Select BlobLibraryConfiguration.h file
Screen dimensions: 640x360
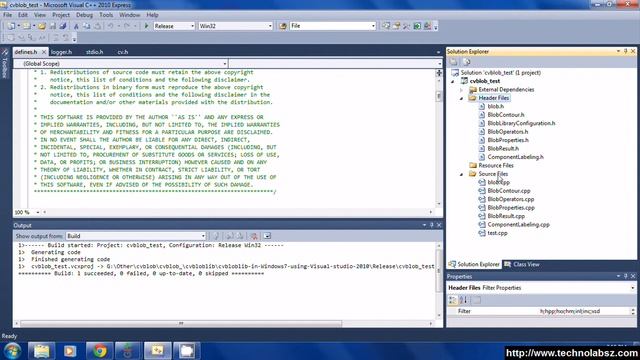(521, 123)
